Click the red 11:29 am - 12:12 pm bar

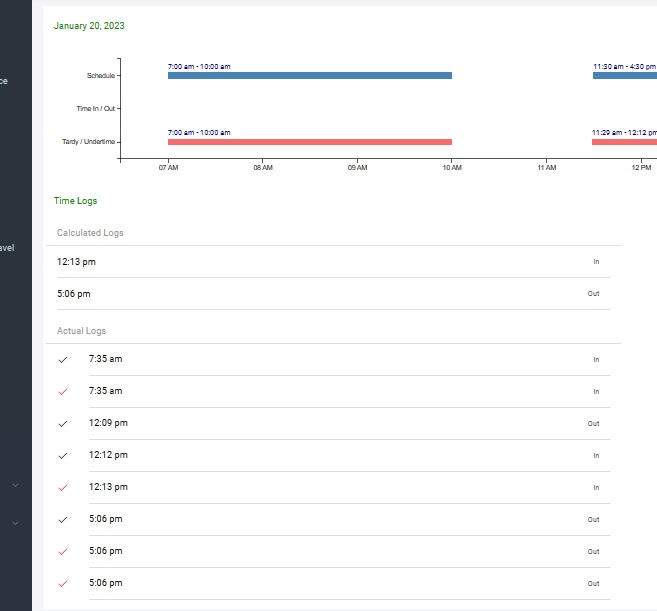(x=623, y=142)
